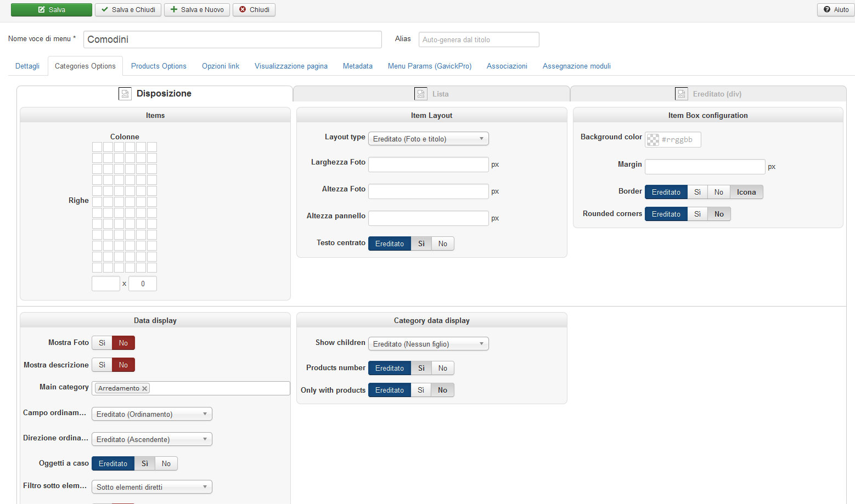The height and width of the screenshot is (504, 855).
Task: Switch to the Associazioni tab
Action: [507, 66]
